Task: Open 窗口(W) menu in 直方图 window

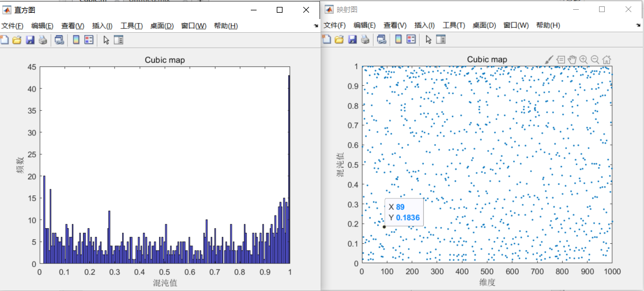Action: 194,26
